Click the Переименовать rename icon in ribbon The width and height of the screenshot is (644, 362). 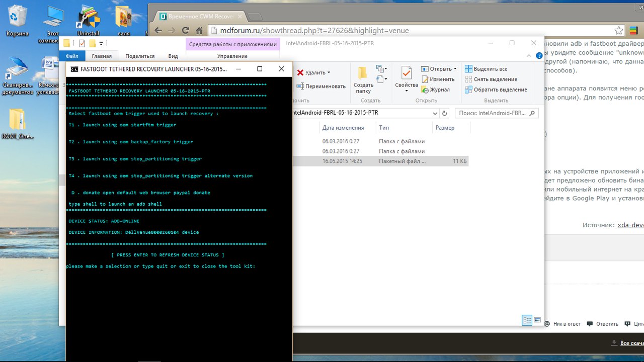pos(300,86)
